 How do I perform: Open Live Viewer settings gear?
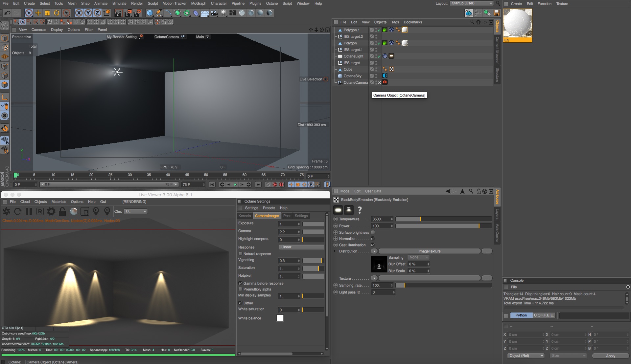[x=51, y=211]
